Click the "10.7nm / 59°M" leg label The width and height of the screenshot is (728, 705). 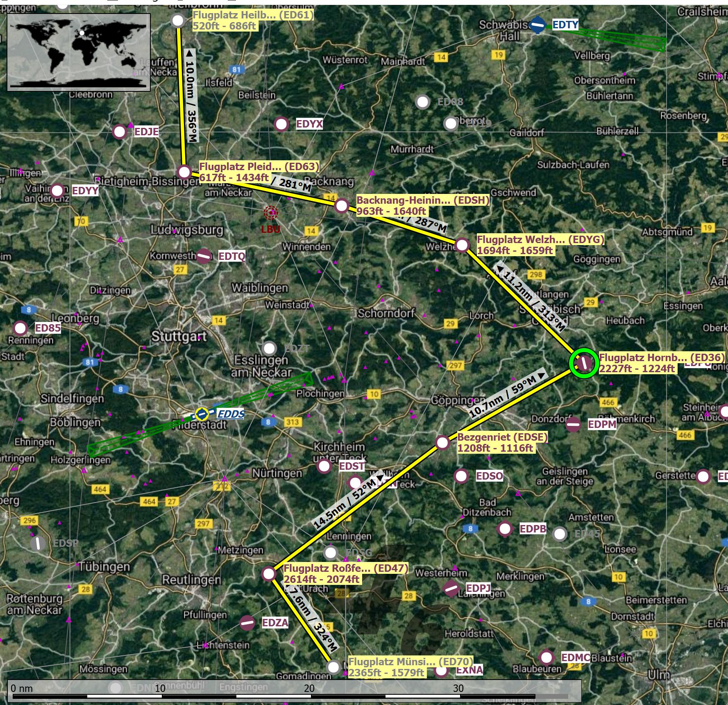508,395
